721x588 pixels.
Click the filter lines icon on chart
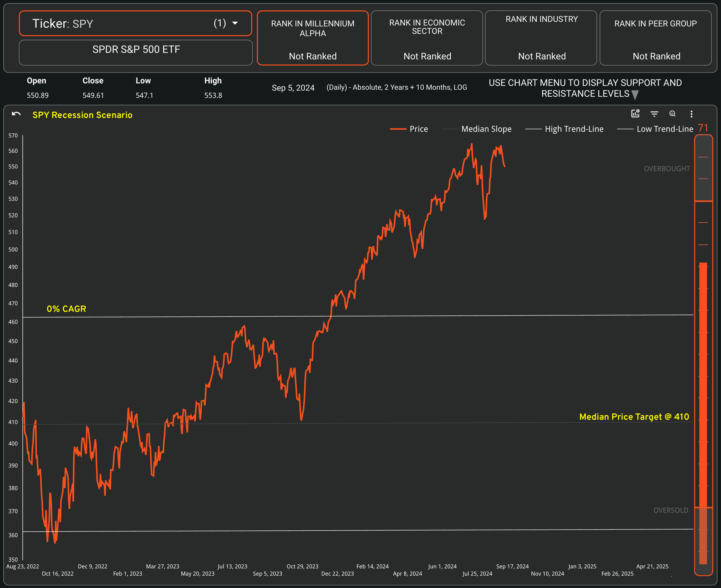(x=654, y=114)
